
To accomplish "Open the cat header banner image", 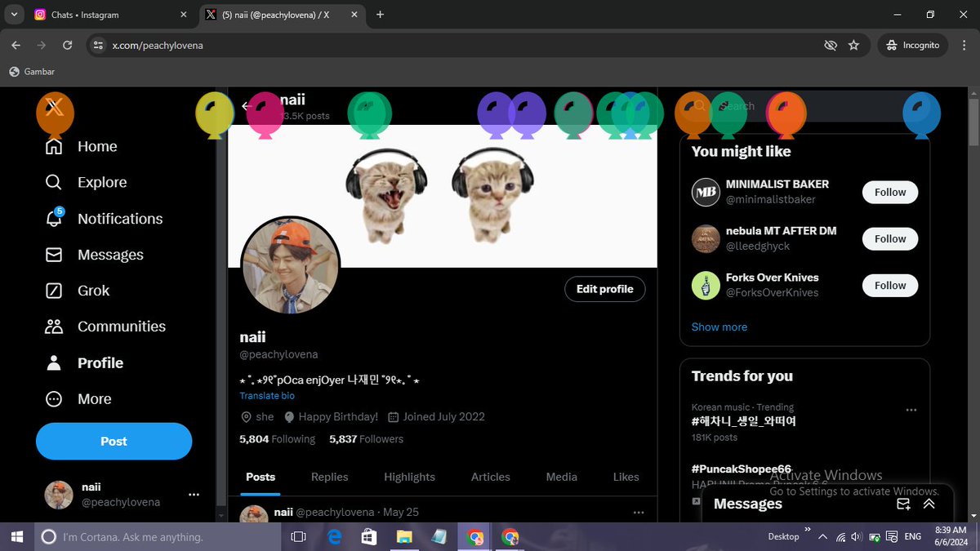I will tap(443, 196).
